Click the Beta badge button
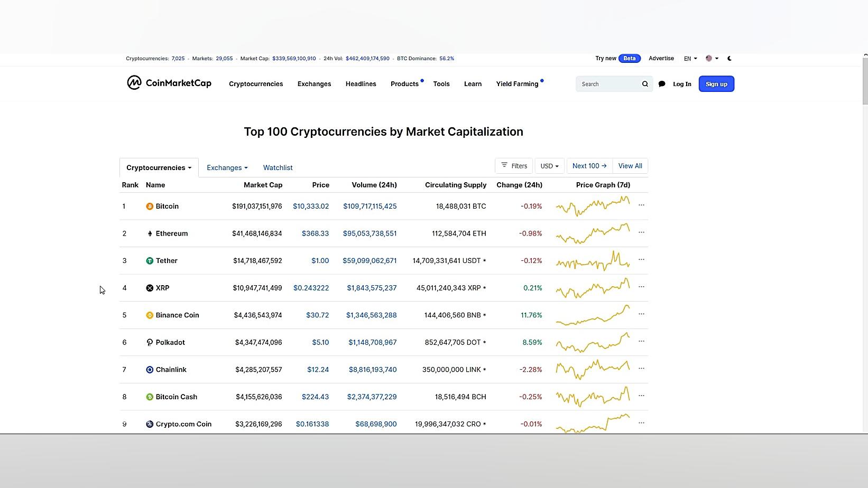Image resolution: width=868 pixels, height=488 pixels. (x=629, y=59)
